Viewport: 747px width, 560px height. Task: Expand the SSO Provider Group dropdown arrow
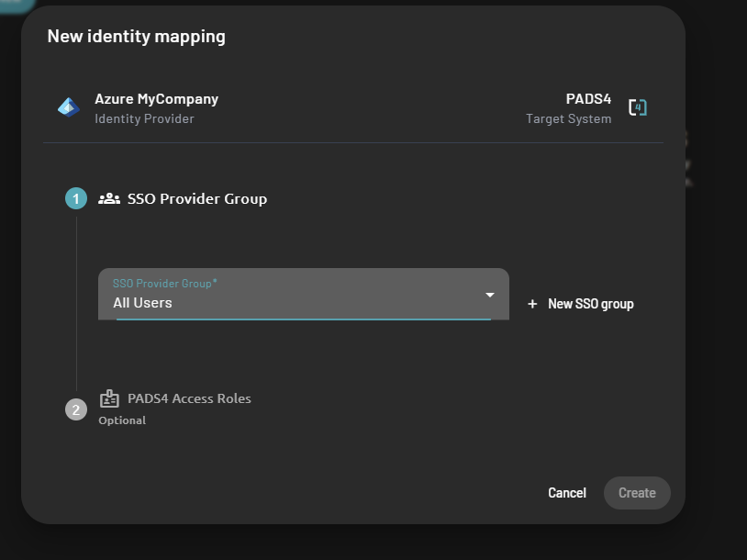(490, 295)
